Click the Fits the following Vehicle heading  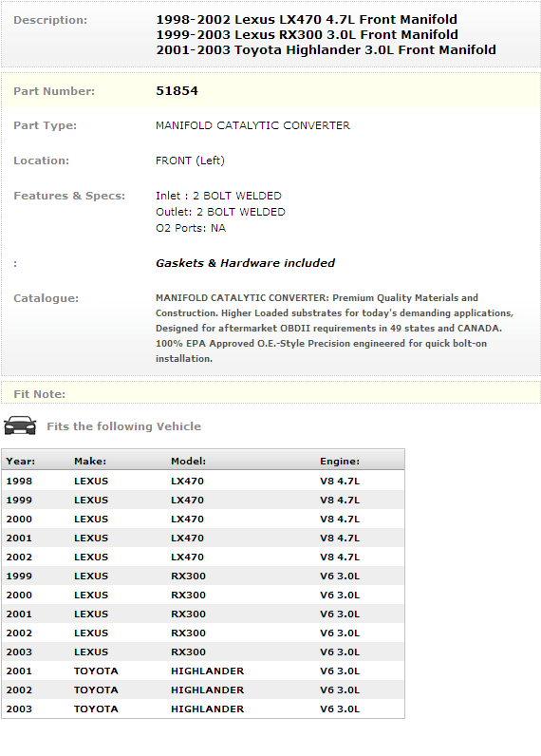(x=123, y=426)
